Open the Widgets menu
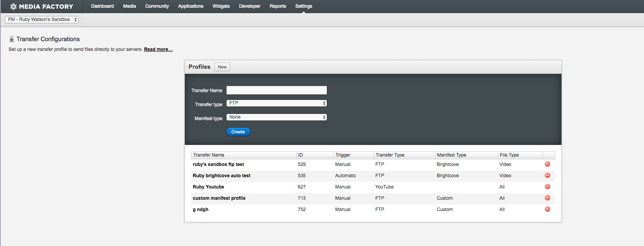The width and height of the screenshot is (644, 246). pyautogui.click(x=221, y=6)
